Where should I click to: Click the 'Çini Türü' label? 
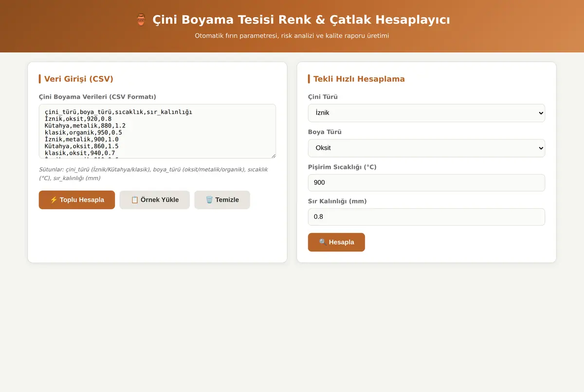[323, 97]
